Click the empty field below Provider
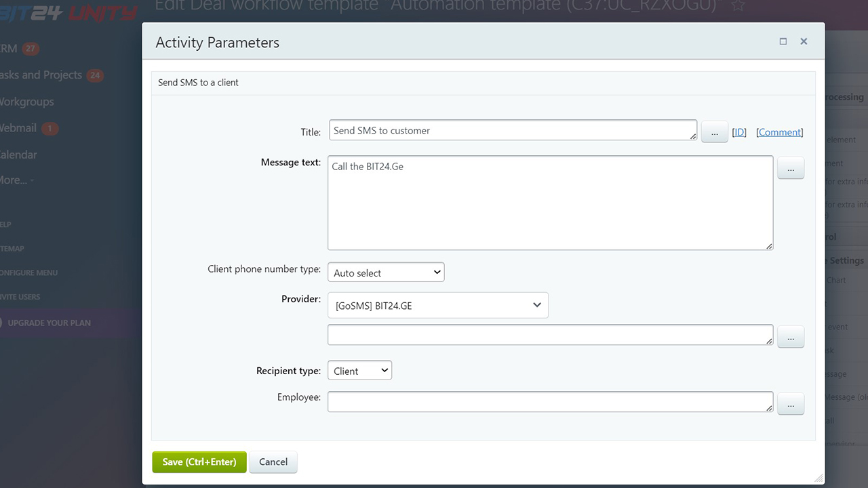This screenshot has height=488, width=868. point(549,334)
